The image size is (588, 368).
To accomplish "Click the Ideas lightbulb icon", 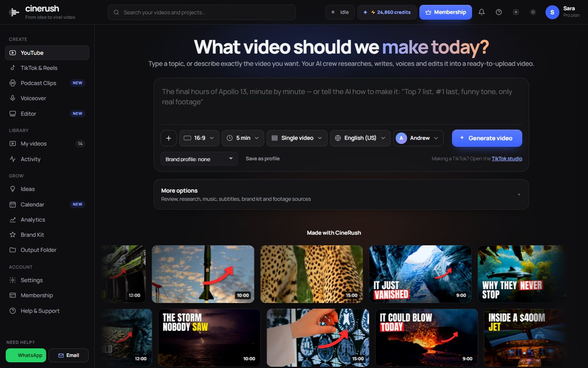I will (13, 189).
